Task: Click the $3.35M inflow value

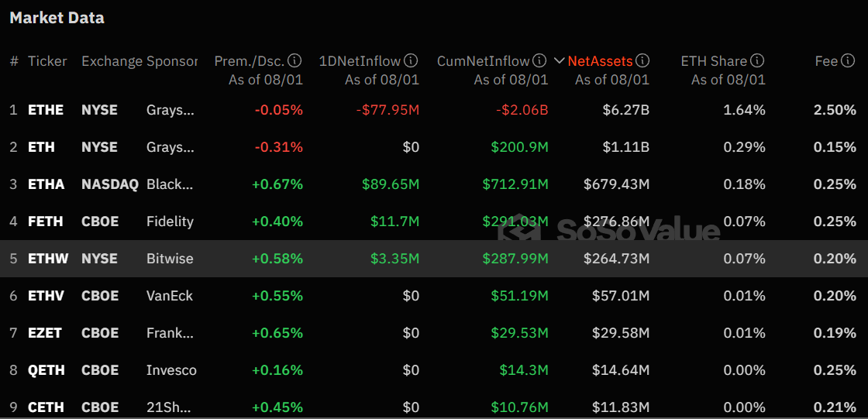Action: point(394,259)
